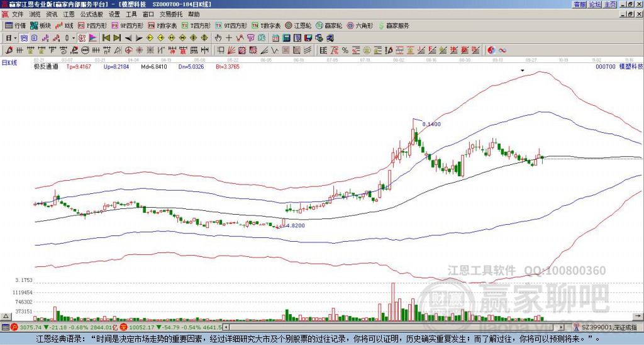Expand volume panel with triangle button

5,316
